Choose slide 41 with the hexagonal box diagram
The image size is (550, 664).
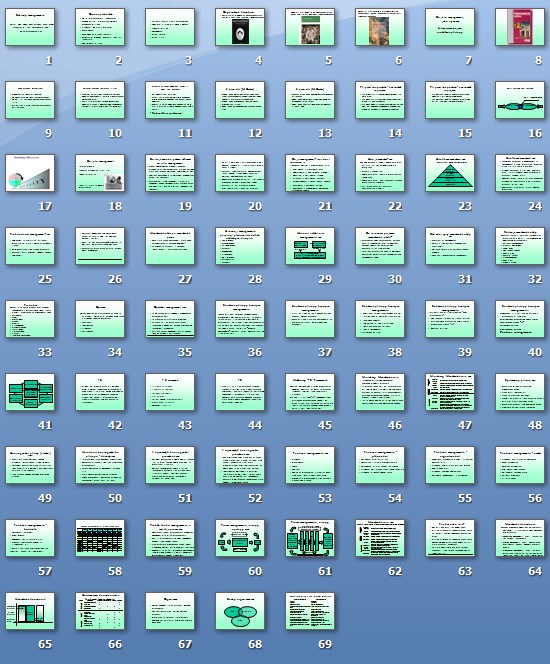(30, 392)
